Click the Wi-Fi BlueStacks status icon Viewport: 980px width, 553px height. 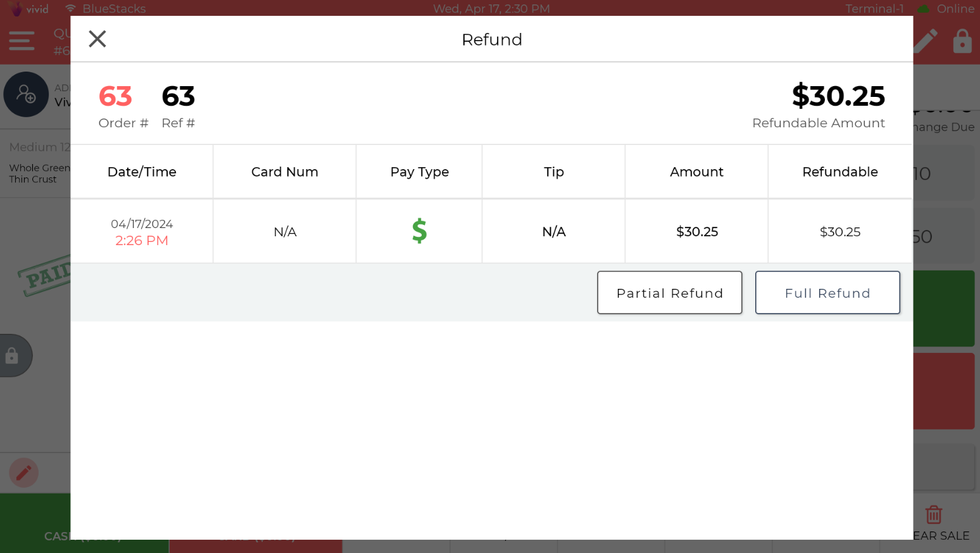pyautogui.click(x=70, y=9)
